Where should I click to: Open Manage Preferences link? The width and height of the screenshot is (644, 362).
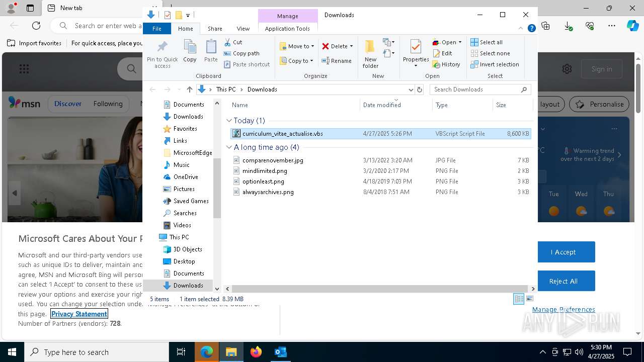(563, 310)
